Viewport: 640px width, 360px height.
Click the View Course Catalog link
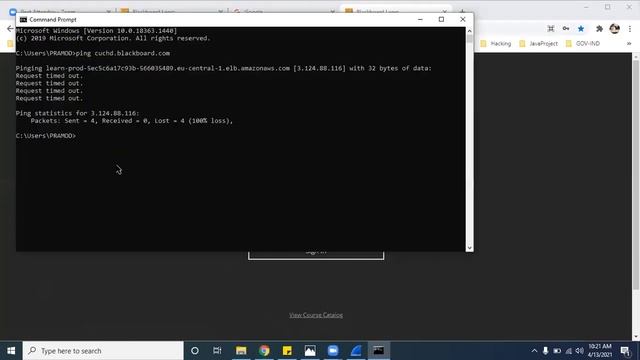(x=316, y=315)
